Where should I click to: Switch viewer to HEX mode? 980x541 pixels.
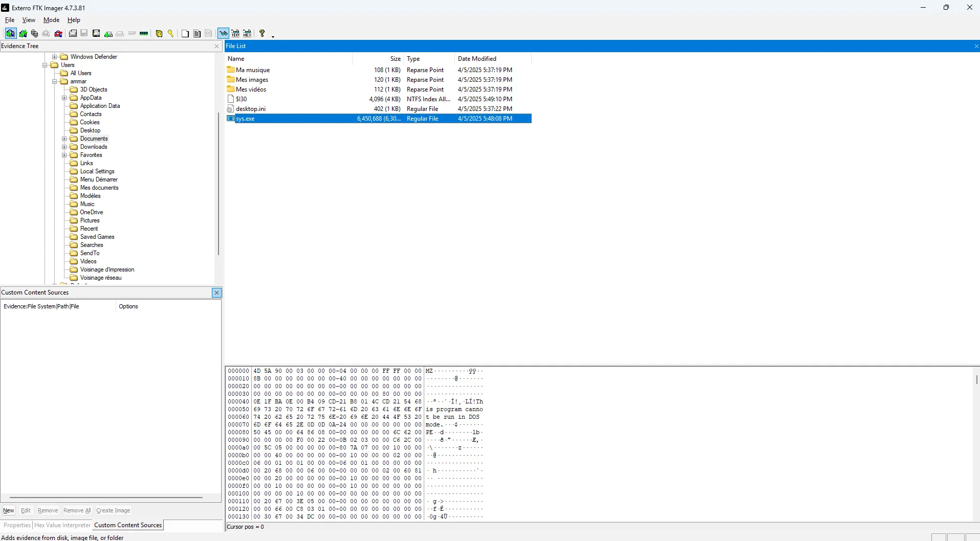(247, 34)
